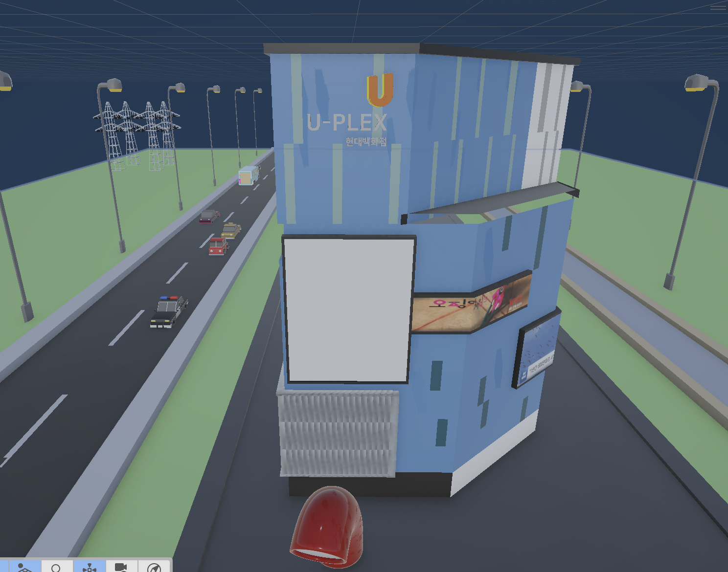Toggle the person-on-grid view mode button

point(24,566)
